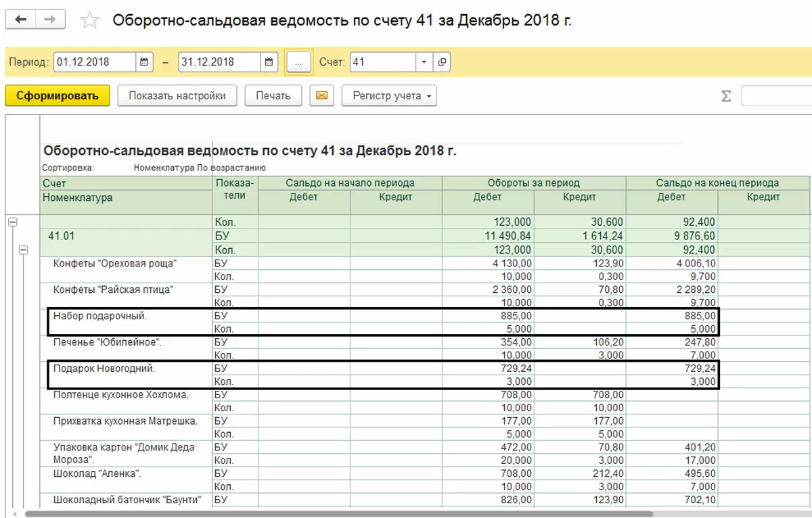Viewport: 812px width, 518px height.
Task: Click the 106,20 credit cell
Action: coord(580,342)
